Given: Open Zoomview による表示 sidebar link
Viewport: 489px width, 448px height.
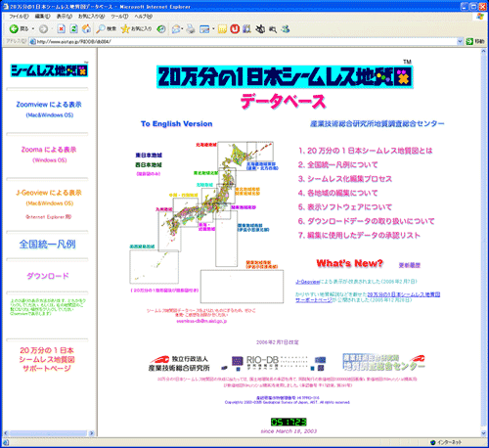Looking at the screenshot, I should pyautogui.click(x=49, y=105).
